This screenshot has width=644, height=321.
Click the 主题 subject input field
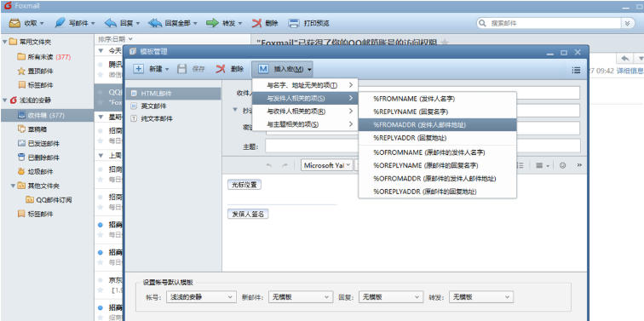(x=423, y=146)
